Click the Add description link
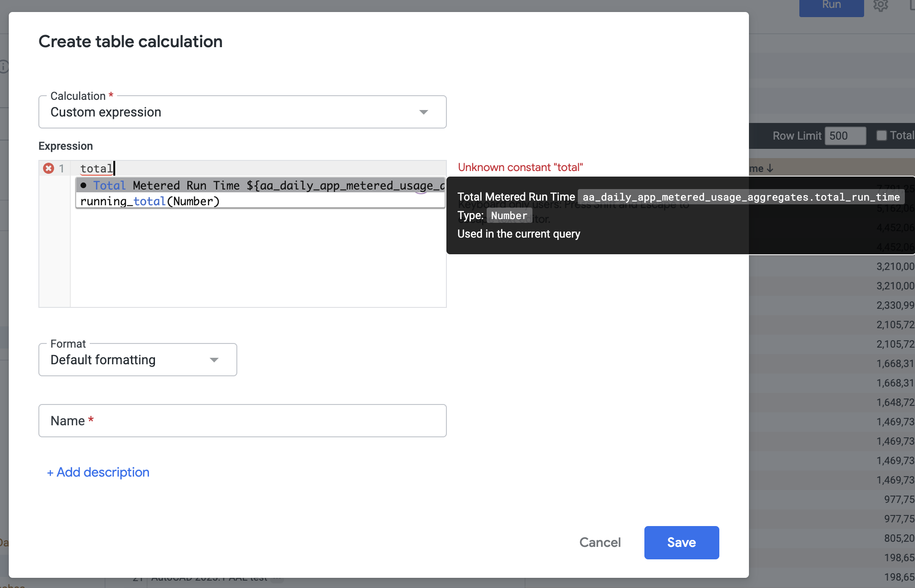 pyautogui.click(x=98, y=472)
